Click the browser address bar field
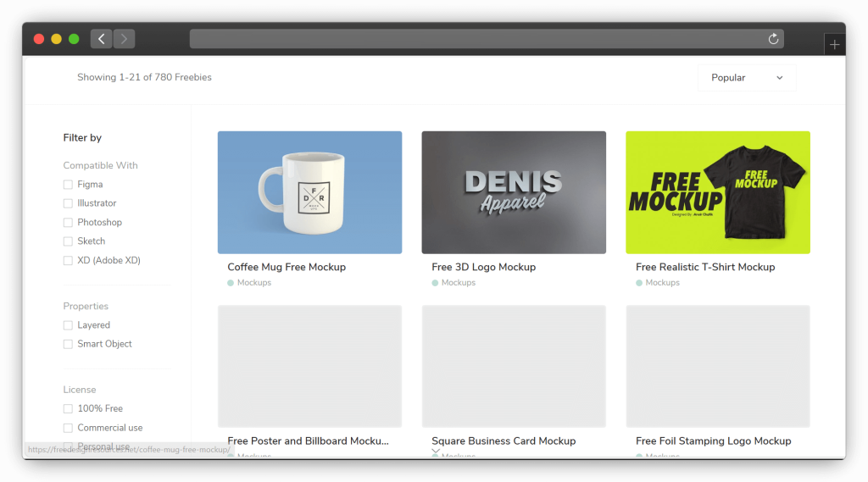The height and width of the screenshot is (482, 868). pyautogui.click(x=475, y=39)
